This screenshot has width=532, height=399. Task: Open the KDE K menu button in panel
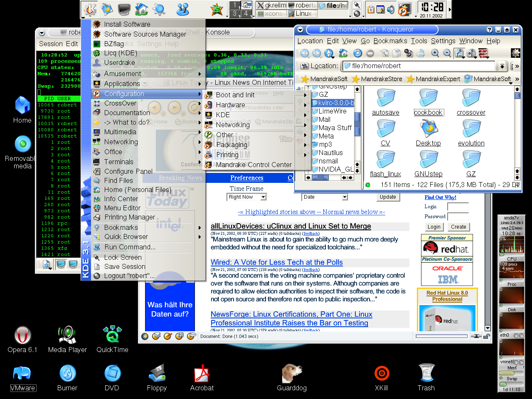click(x=90, y=9)
